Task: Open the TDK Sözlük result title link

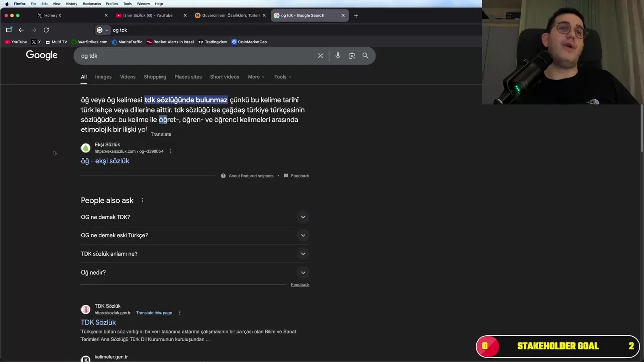Action: 98,322
